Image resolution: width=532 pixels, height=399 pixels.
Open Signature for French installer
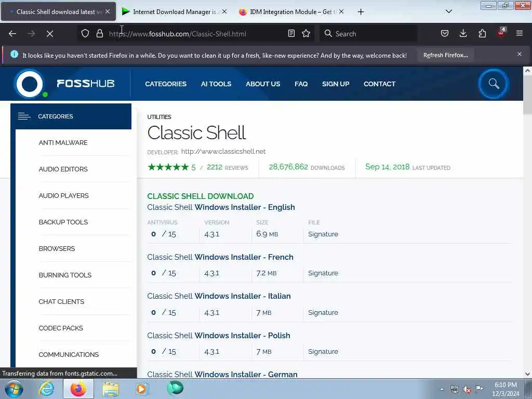tap(323, 273)
